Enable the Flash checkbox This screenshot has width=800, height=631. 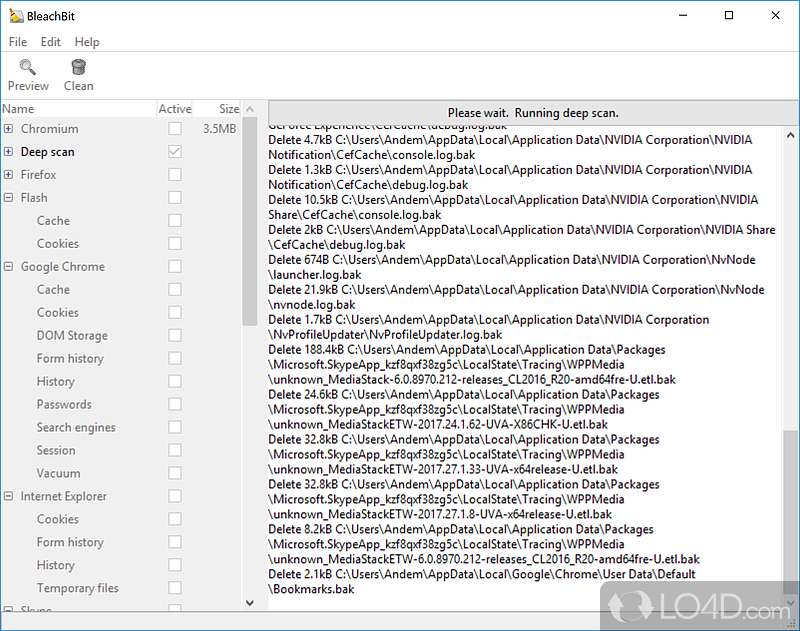[x=175, y=197]
